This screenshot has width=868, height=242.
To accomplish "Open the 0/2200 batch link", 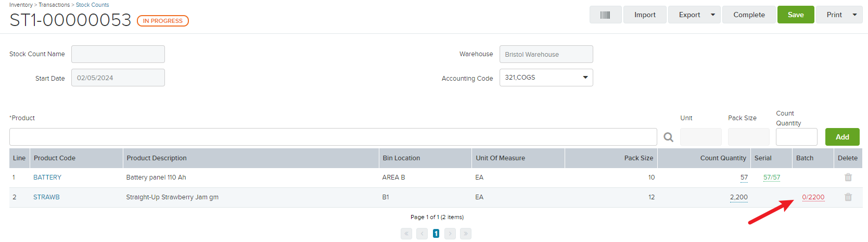I will pyautogui.click(x=813, y=197).
